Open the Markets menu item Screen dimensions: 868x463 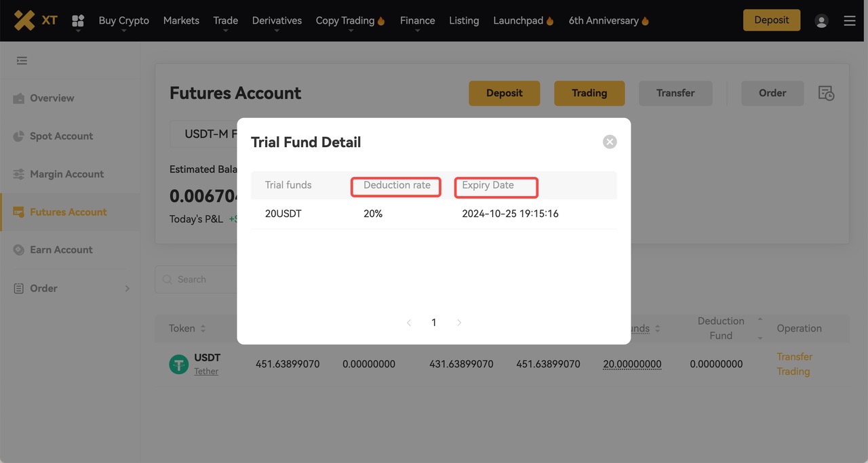click(x=181, y=20)
